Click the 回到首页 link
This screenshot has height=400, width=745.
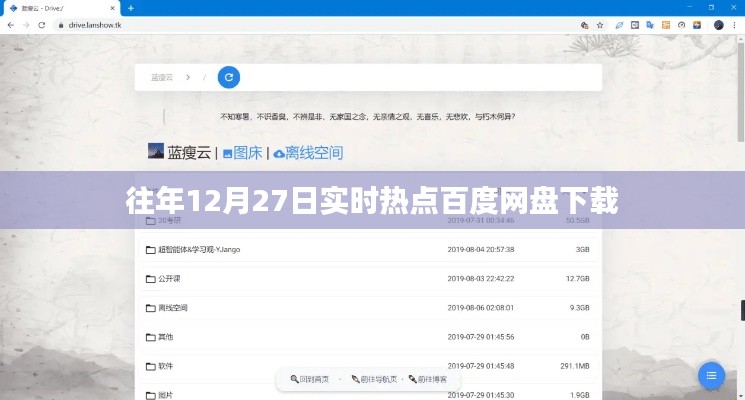tap(309, 379)
